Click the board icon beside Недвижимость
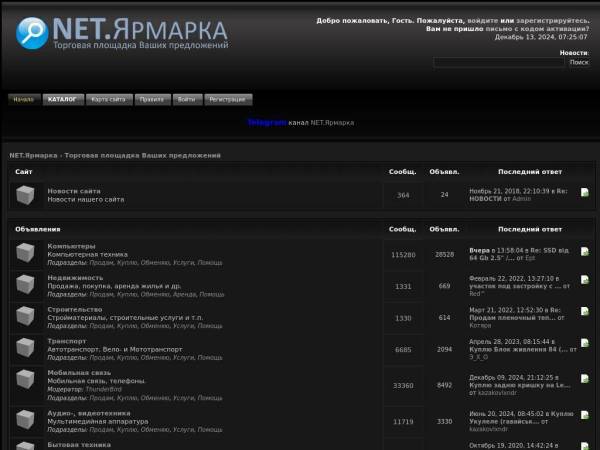The image size is (600, 450). (26, 286)
